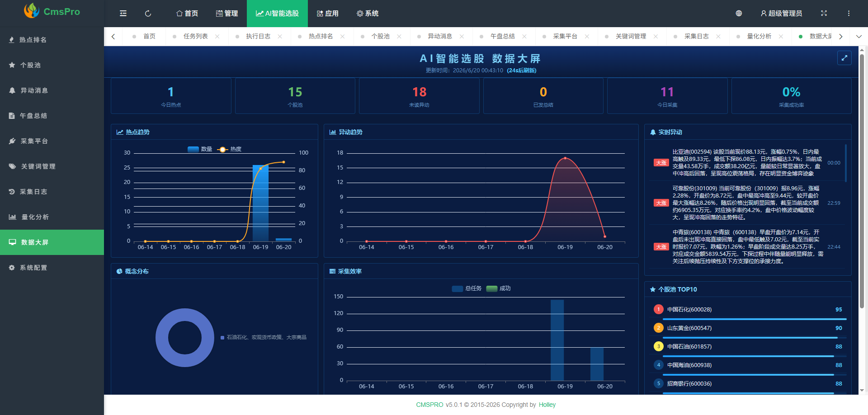The width and height of the screenshot is (868, 415).
Task: Open the 超级管理员 user menu
Action: (781, 14)
